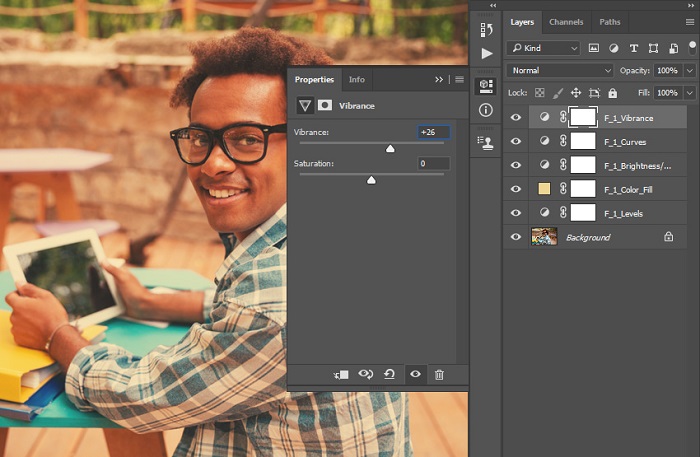Hide the F_1_Levels layer
The width and height of the screenshot is (700, 457).
[x=516, y=213]
